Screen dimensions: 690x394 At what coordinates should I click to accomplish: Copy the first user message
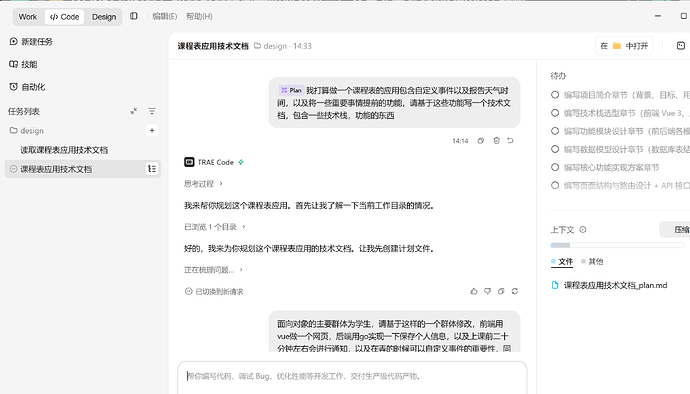tap(481, 140)
